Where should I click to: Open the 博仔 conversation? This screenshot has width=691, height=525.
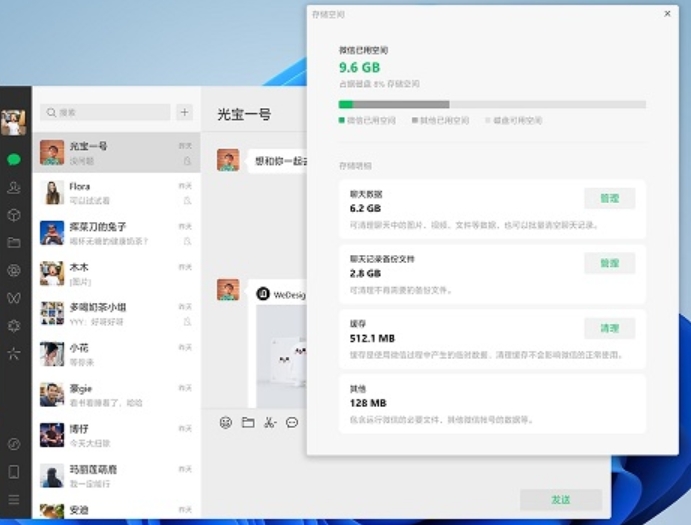[117, 436]
